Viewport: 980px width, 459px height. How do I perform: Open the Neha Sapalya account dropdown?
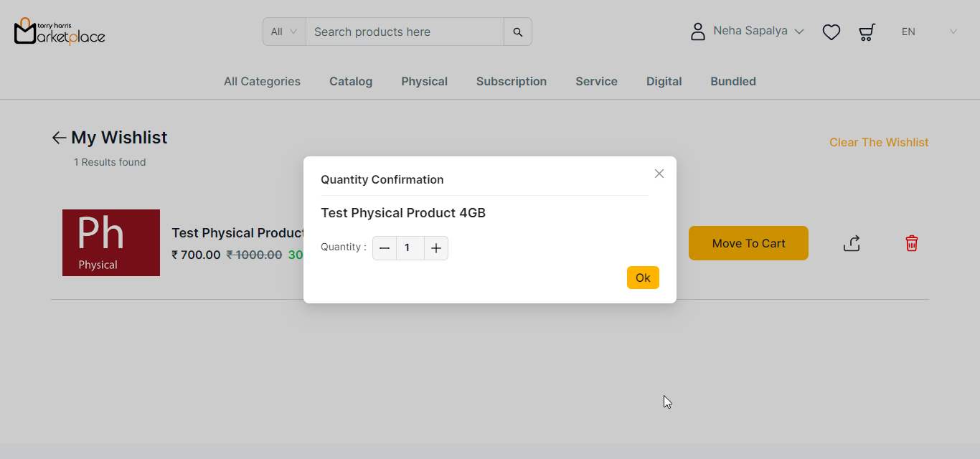(x=746, y=32)
